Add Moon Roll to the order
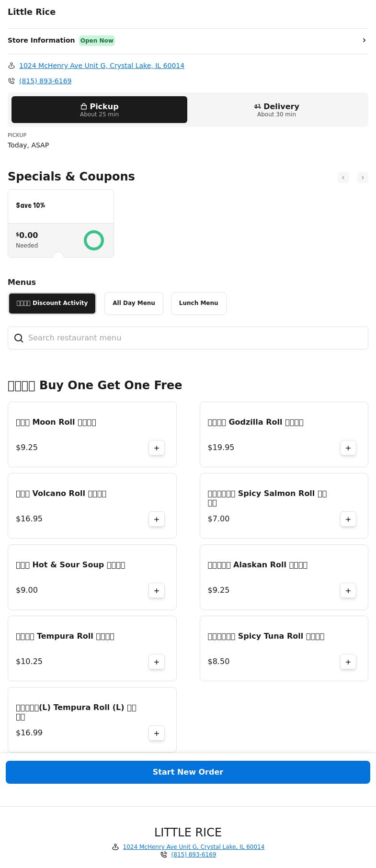 click(157, 448)
